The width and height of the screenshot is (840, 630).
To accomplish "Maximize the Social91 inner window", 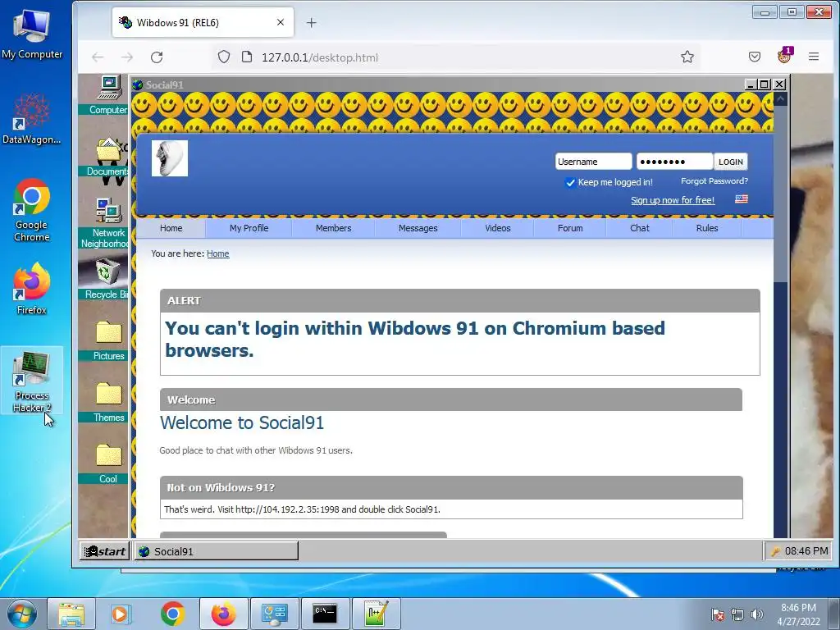I will pyautogui.click(x=765, y=84).
